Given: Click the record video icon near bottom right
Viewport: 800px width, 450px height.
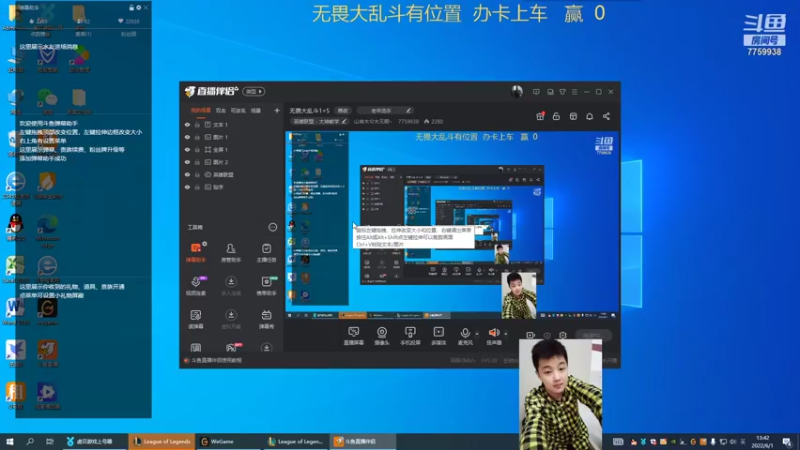Looking at the screenshot, I should (x=530, y=335).
